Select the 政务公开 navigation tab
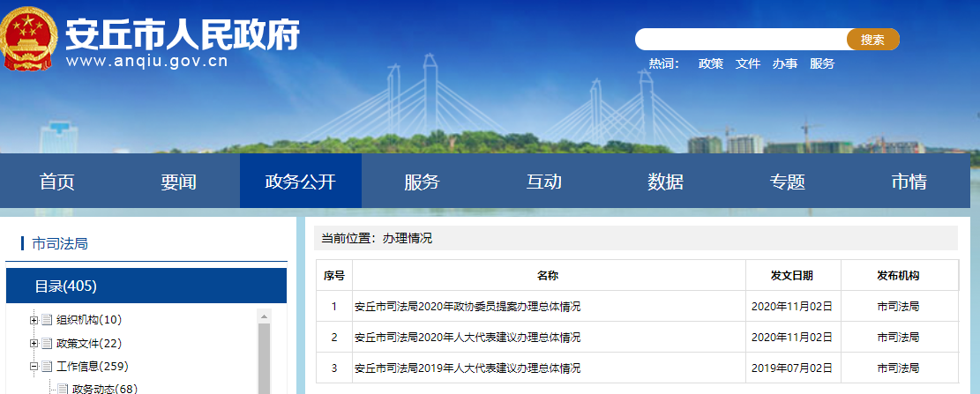Viewport: 980px width, 394px height. coord(301,181)
